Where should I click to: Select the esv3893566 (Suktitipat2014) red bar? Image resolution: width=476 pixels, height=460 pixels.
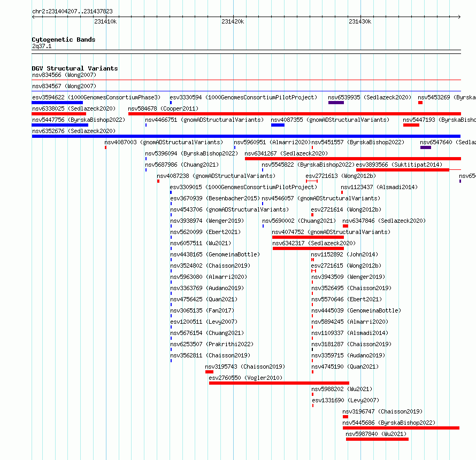pos(403,170)
